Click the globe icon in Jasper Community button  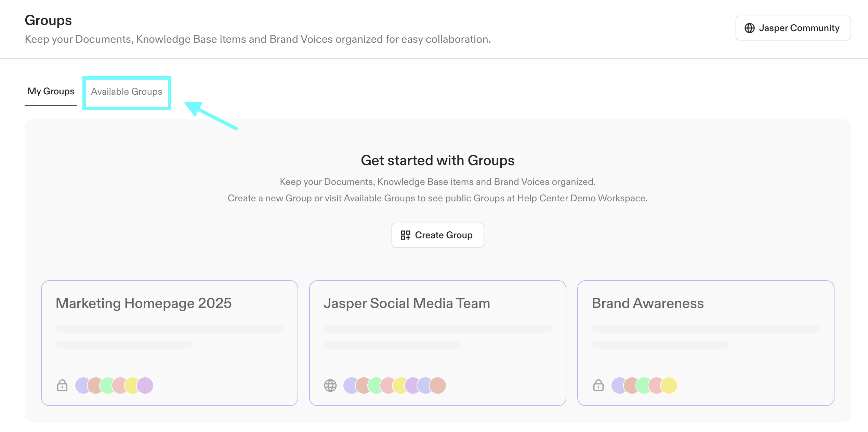(x=749, y=28)
